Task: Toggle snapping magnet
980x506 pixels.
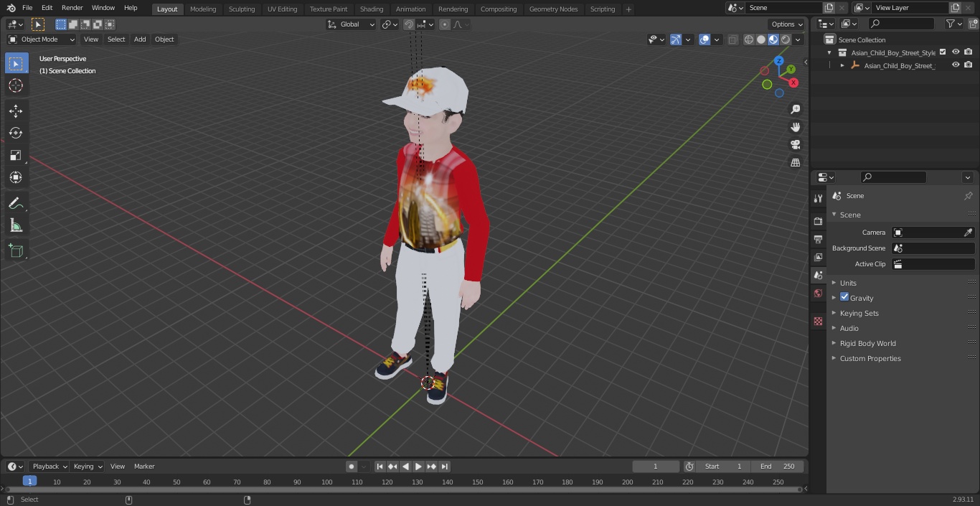Action: pos(409,24)
